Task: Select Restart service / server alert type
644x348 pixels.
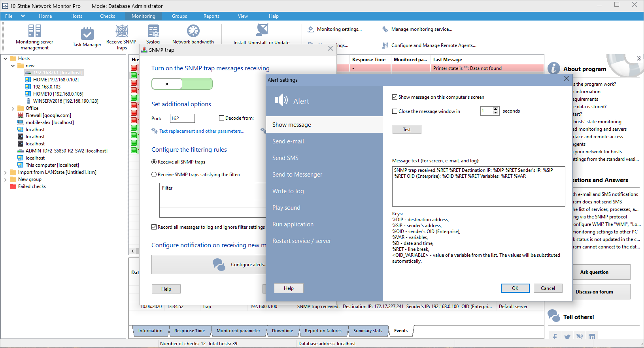Action: pyautogui.click(x=325, y=241)
